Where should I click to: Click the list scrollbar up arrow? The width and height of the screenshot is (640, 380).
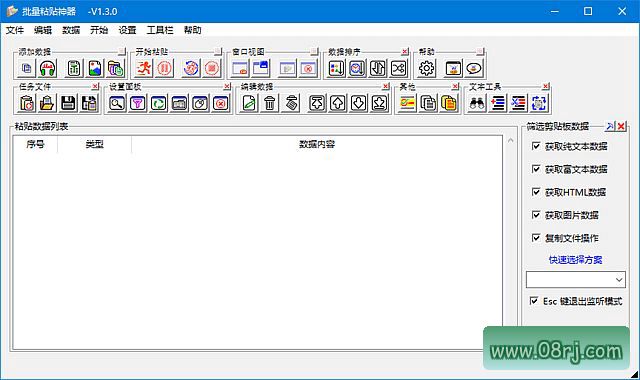(x=510, y=140)
